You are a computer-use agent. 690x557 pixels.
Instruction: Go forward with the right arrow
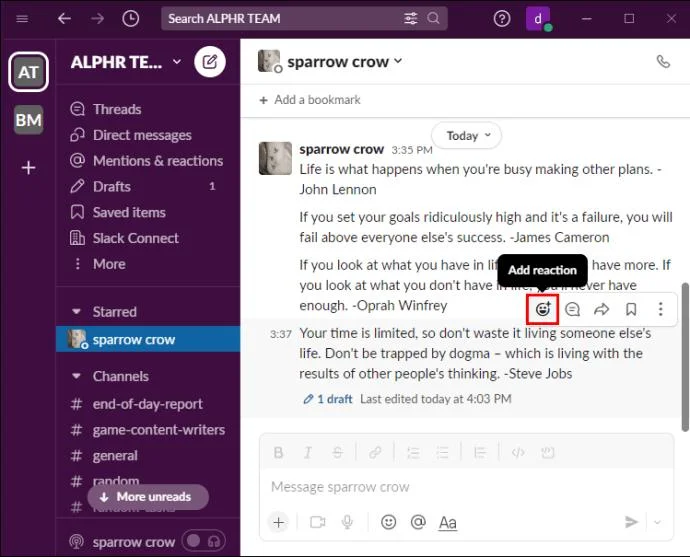click(97, 18)
